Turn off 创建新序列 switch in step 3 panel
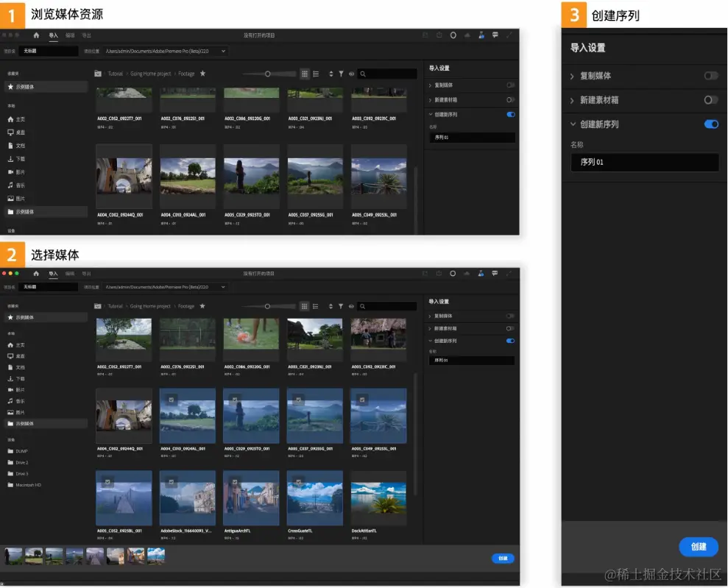The width and height of the screenshot is (728, 588). [711, 124]
